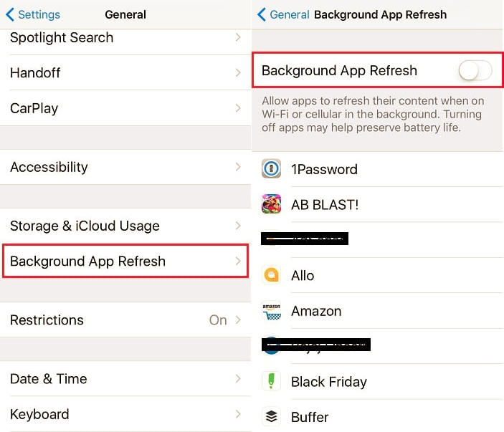
Task: Tap the Buffer stacked-layers icon
Action: [271, 416]
